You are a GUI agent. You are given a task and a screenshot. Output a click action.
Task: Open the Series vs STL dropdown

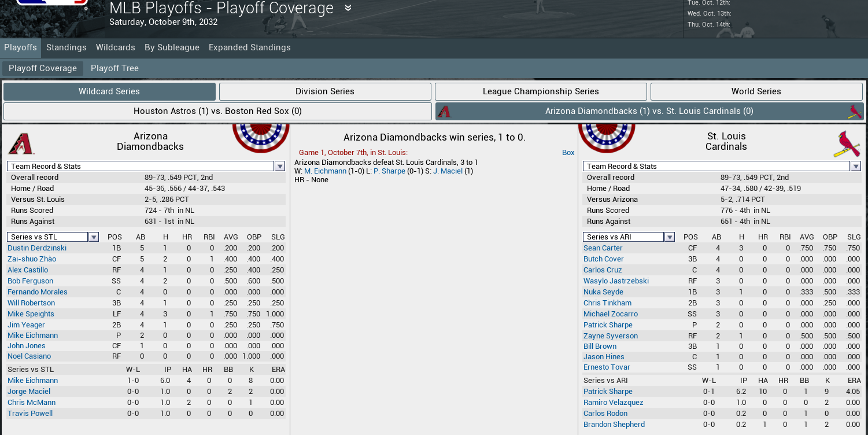click(x=94, y=237)
